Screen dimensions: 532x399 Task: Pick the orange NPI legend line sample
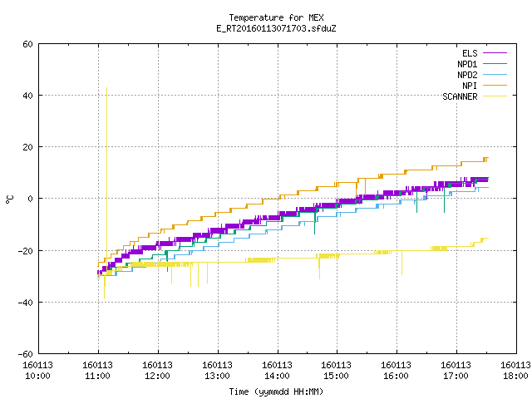pyautogui.click(x=495, y=86)
